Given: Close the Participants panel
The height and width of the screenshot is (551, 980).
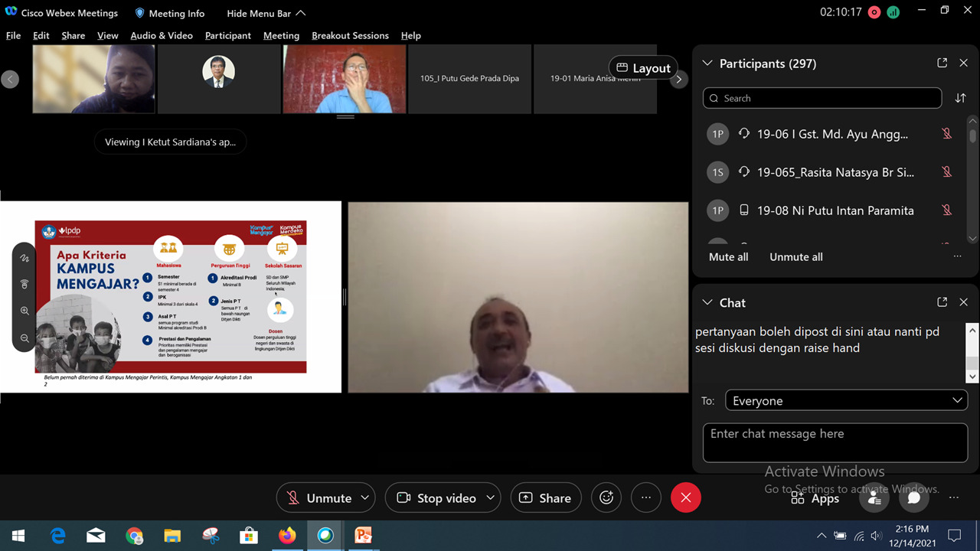Looking at the screenshot, I should (964, 63).
